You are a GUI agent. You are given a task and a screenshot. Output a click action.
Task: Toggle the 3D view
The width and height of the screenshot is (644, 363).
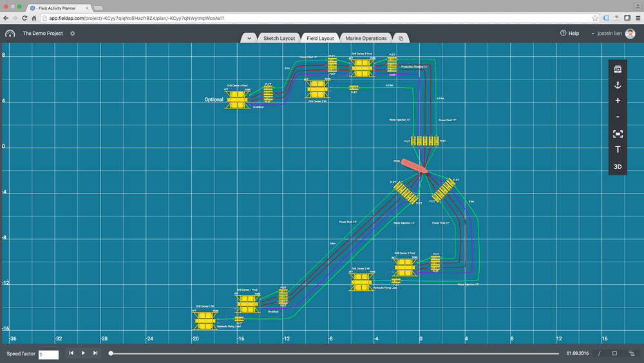tap(618, 166)
